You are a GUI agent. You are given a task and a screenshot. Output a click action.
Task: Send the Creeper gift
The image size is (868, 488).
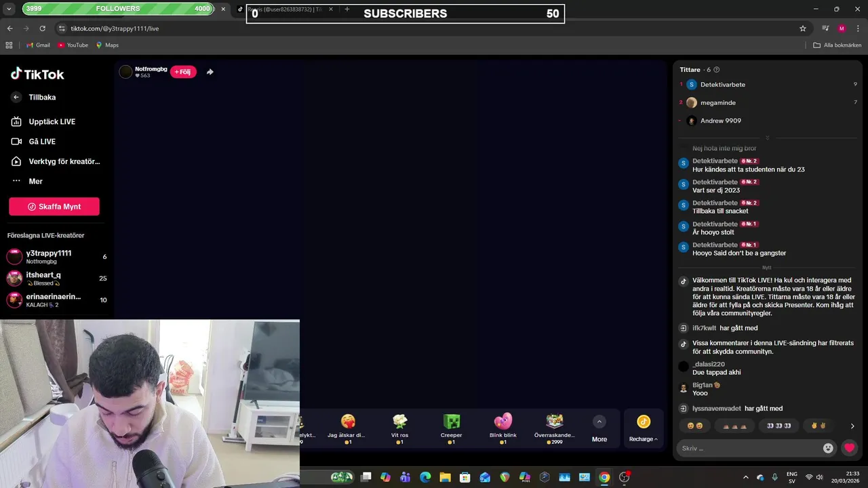click(452, 428)
